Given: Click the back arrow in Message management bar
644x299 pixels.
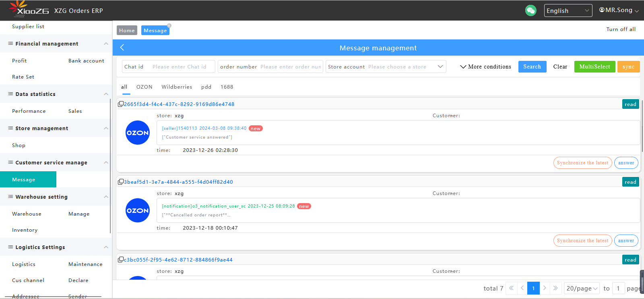Looking at the screenshot, I should [122, 48].
